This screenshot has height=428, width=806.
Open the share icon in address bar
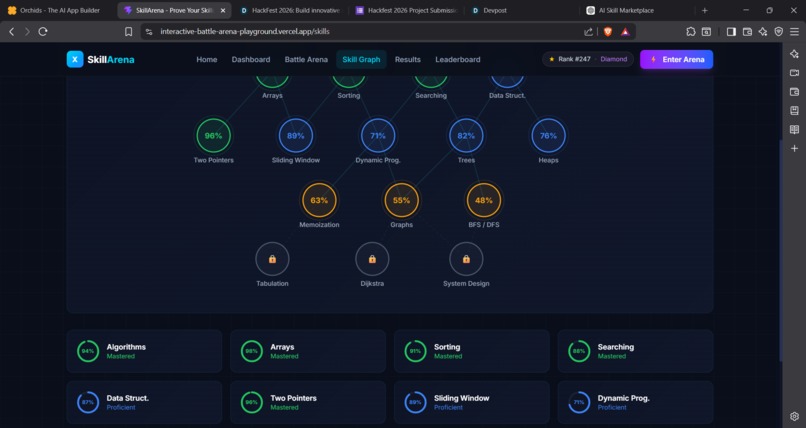tap(589, 31)
